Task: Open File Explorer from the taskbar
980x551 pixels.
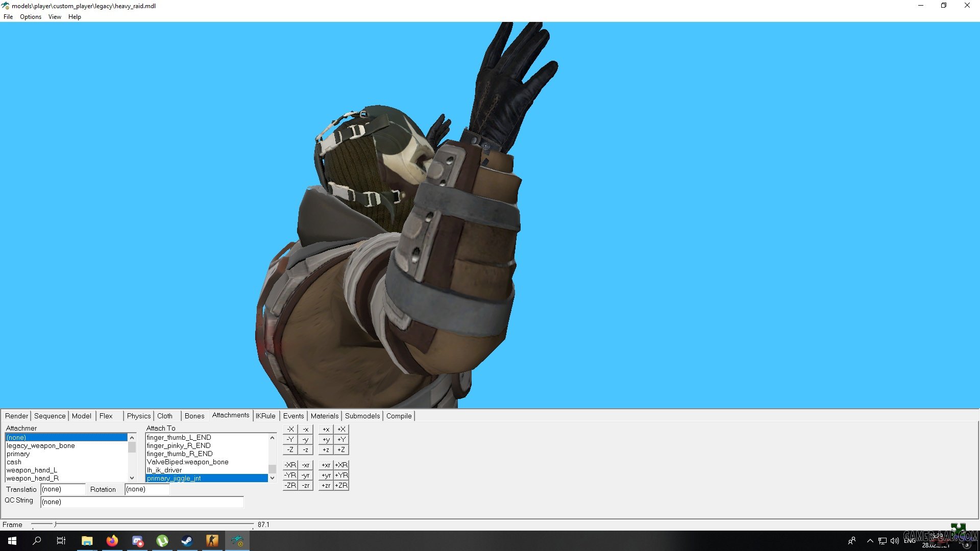Action: [x=87, y=541]
